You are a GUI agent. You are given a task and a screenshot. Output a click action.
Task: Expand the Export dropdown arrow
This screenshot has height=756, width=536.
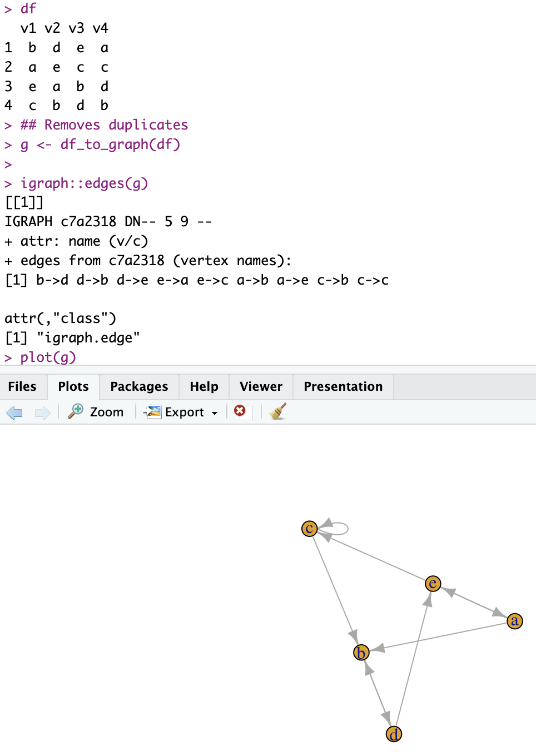tap(215, 413)
